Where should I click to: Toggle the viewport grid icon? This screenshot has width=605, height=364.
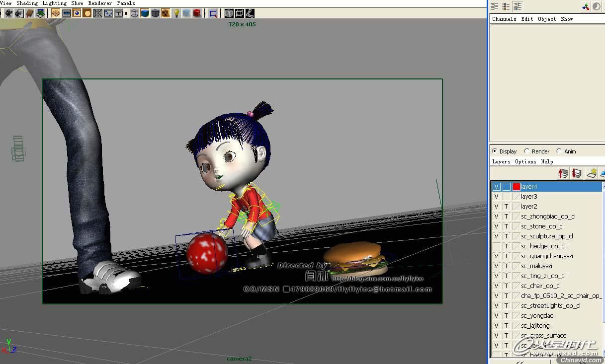tap(56, 13)
